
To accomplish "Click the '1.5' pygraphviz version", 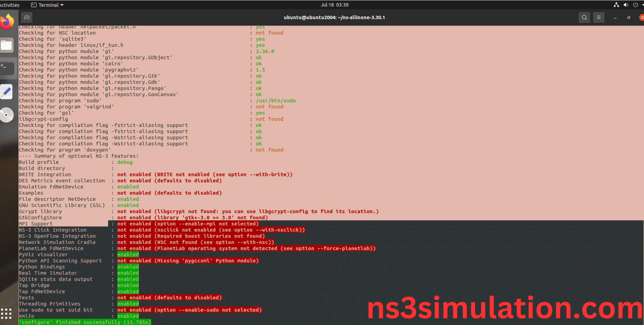I will pos(260,70).
